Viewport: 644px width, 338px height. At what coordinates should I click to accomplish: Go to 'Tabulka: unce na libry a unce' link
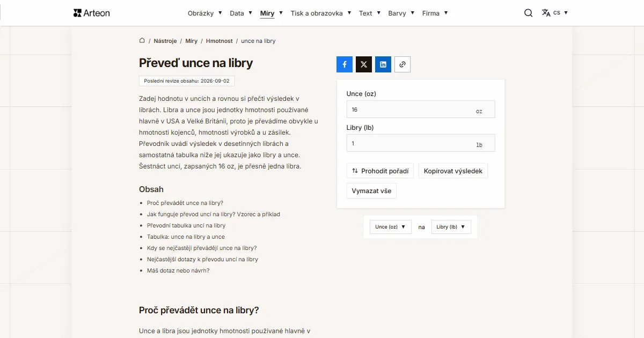pyautogui.click(x=186, y=237)
